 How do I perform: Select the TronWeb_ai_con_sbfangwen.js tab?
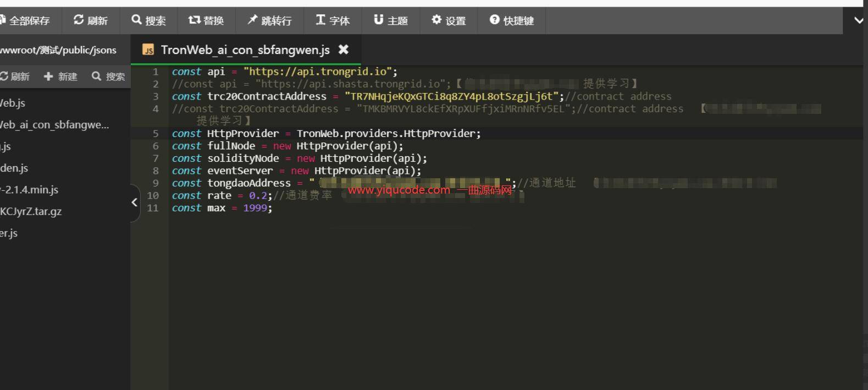[x=245, y=50]
